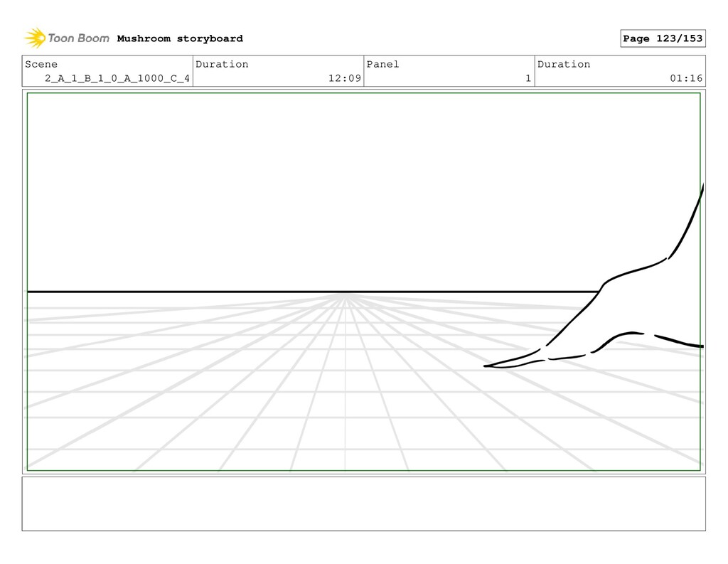Click the 'Scene' header label
728x564 pixels.
pos(41,64)
